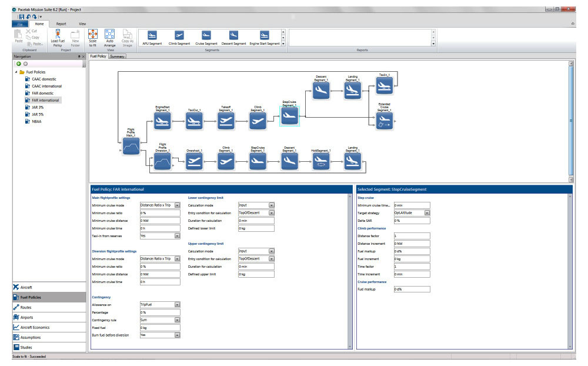Select the Home ribbon tab
Viewport: 588px width, 366px height.
click(x=39, y=24)
